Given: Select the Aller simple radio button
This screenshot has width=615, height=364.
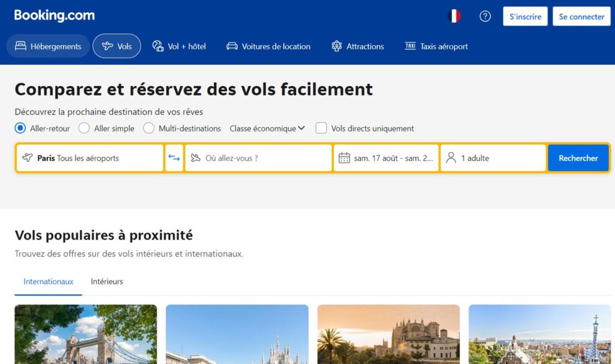Looking at the screenshot, I should (x=84, y=128).
